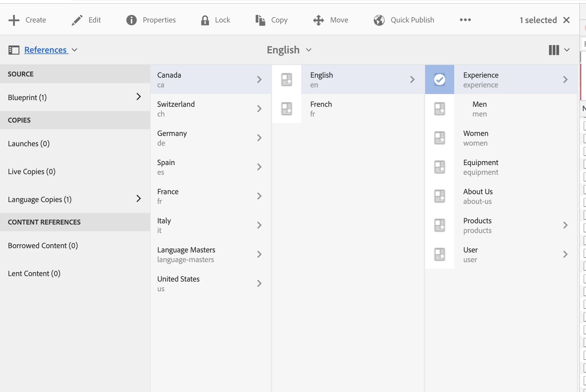Open Properties info icon
The image size is (586, 392).
pos(131,20)
